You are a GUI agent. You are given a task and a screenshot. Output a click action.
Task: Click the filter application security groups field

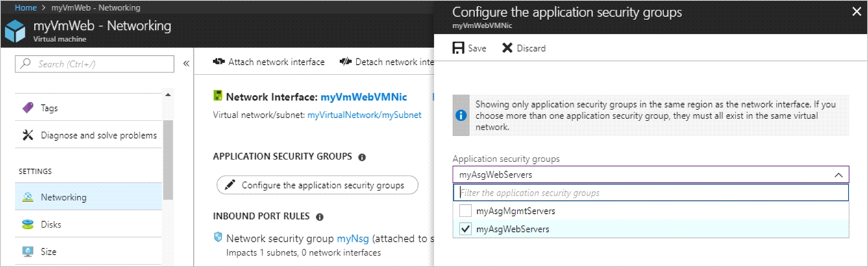(x=651, y=192)
